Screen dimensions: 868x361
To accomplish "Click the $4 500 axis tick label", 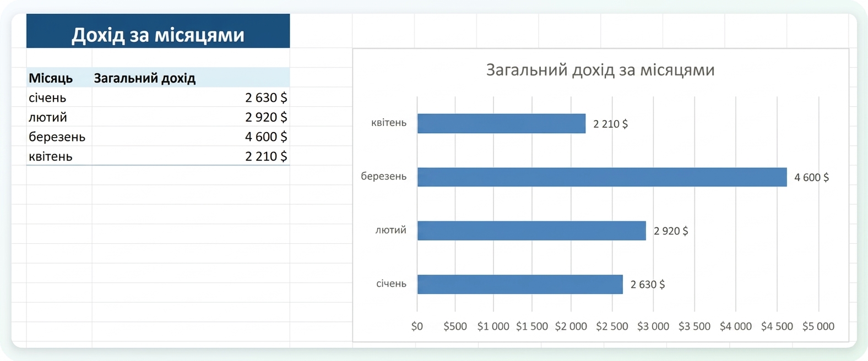I will 777,326.
